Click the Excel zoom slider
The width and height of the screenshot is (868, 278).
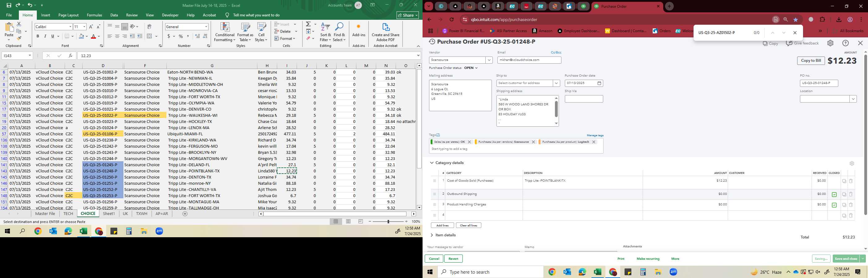pos(388,221)
